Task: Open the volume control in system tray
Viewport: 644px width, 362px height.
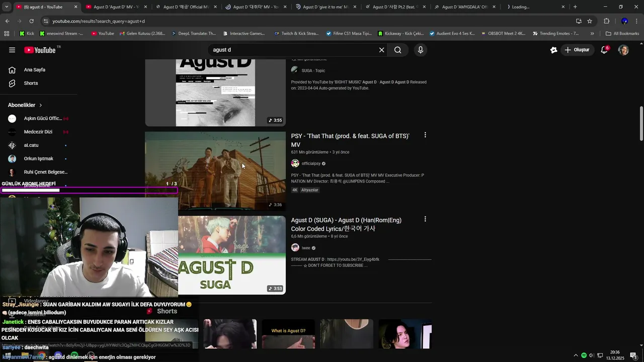Action: [592, 355]
